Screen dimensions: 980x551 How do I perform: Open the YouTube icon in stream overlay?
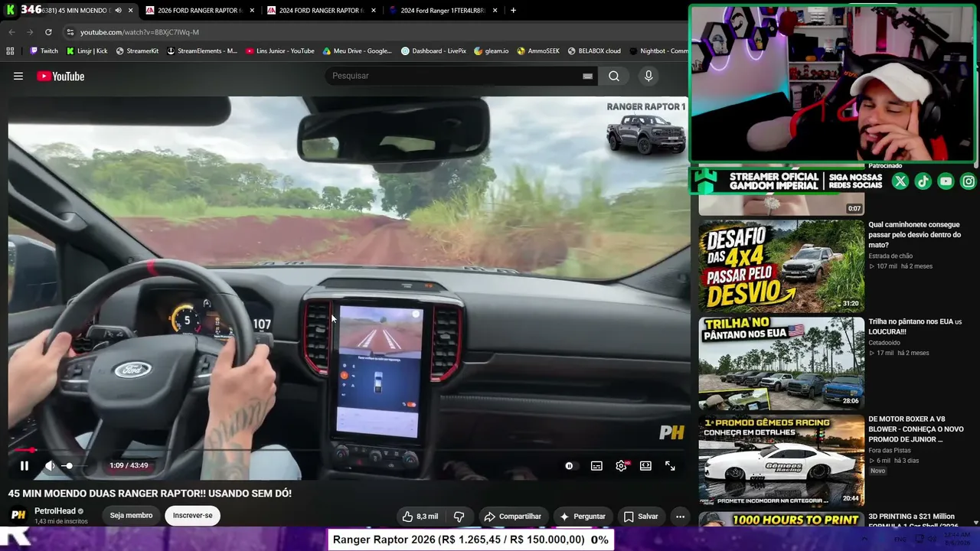click(946, 181)
